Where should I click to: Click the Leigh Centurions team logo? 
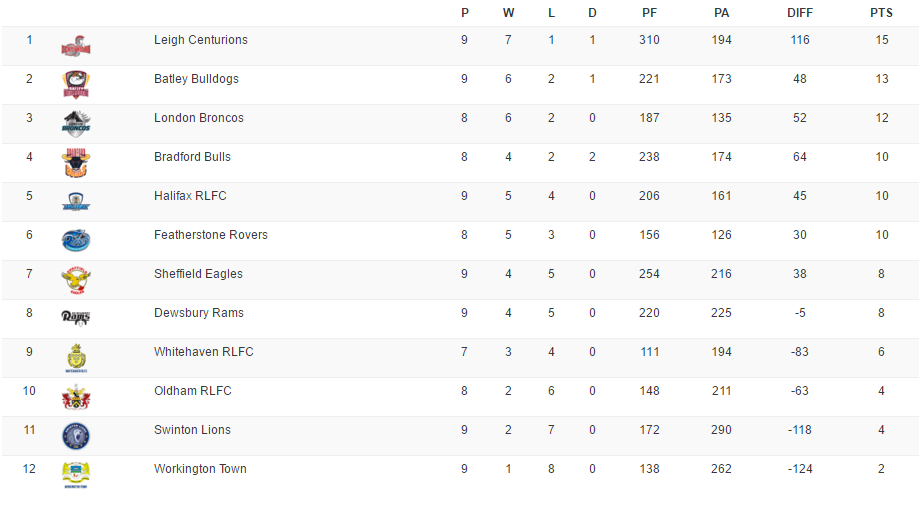click(x=76, y=46)
